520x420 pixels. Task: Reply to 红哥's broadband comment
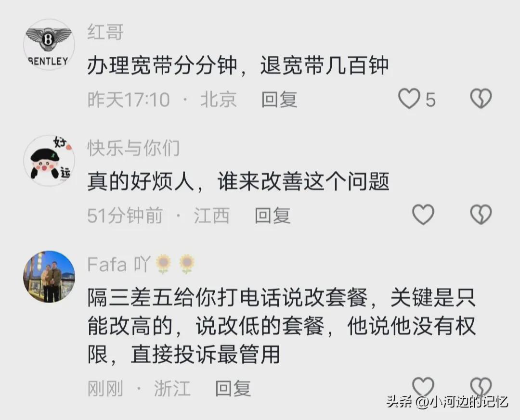point(279,99)
